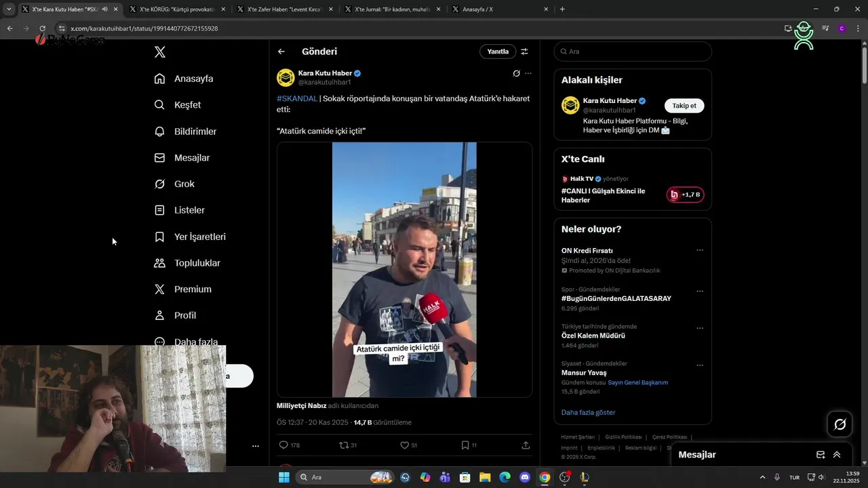This screenshot has height=488, width=868.
Task: Switch to X'te Jurnal browser tab
Action: click(x=393, y=9)
